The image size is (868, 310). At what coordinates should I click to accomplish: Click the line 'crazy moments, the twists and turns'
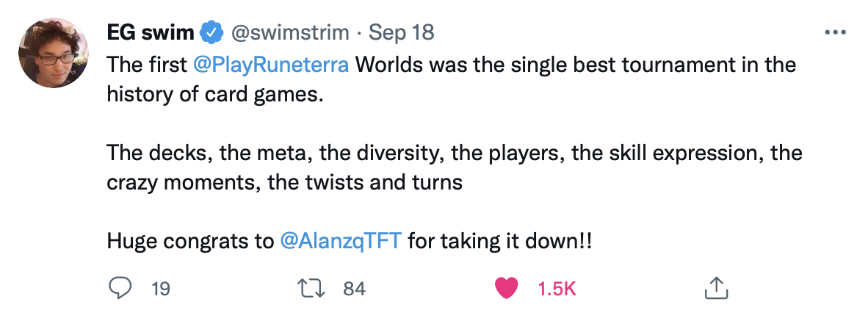click(x=284, y=182)
